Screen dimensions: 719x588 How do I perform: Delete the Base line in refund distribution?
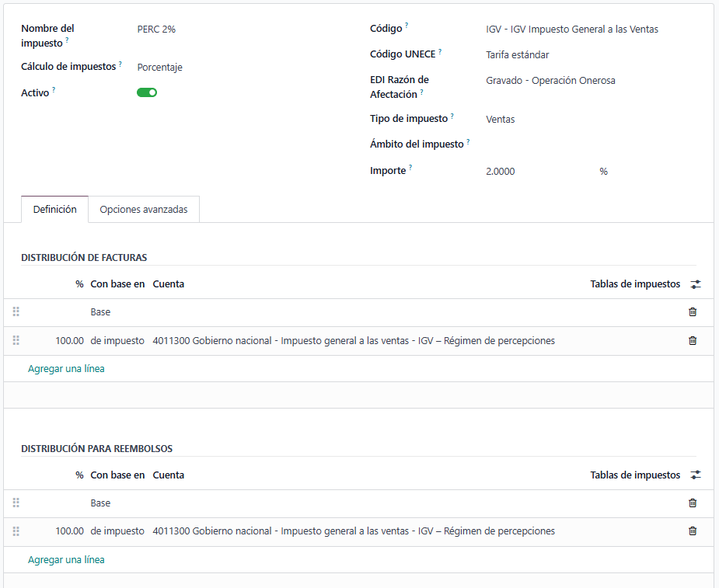[693, 503]
